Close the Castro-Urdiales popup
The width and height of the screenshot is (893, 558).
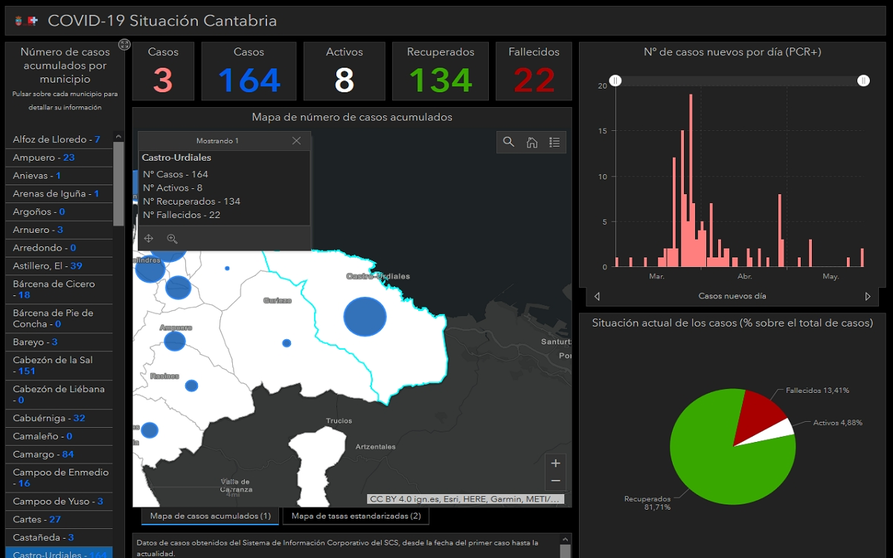pos(296,141)
